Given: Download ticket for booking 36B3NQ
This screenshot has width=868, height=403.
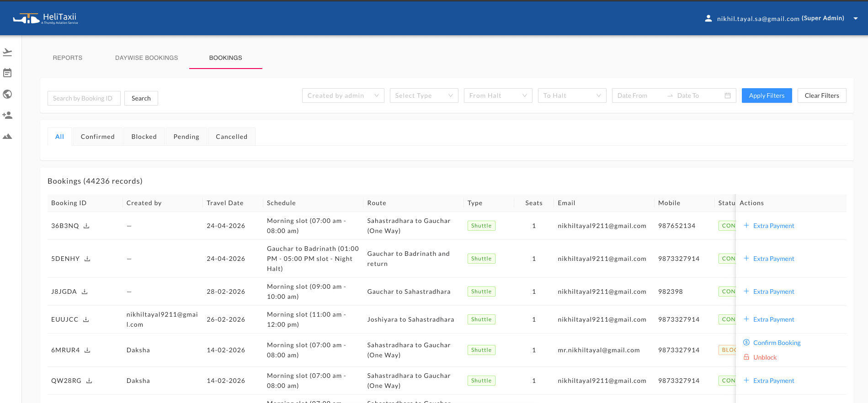Looking at the screenshot, I should pos(86,226).
